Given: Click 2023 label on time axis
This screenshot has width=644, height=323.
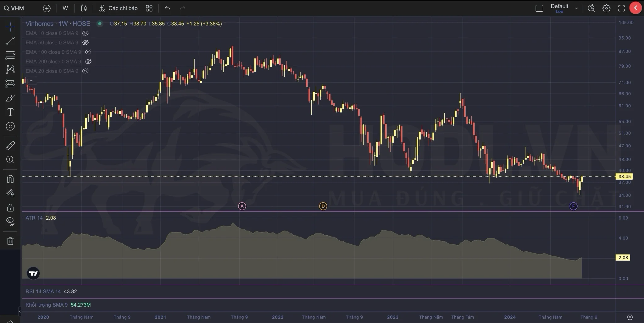Looking at the screenshot, I should pyautogui.click(x=392, y=317).
